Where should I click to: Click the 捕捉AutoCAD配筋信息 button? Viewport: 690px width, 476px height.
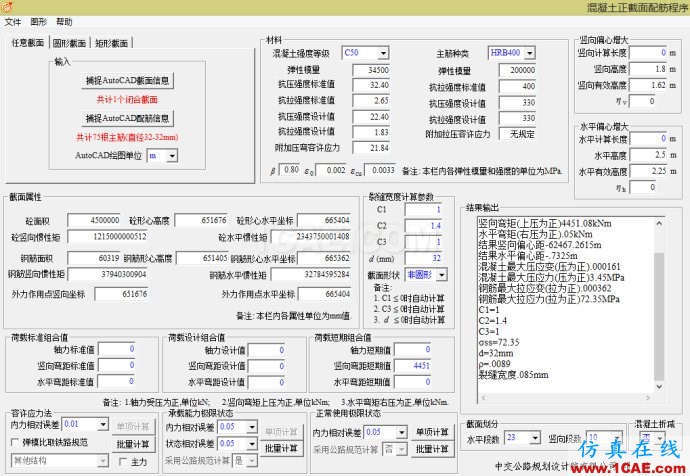(128, 118)
